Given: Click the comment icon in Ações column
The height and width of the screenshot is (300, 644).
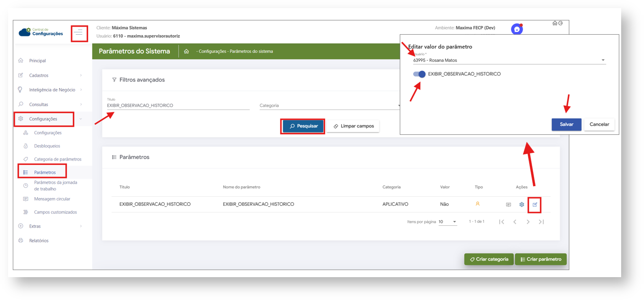Looking at the screenshot, I should point(508,205).
